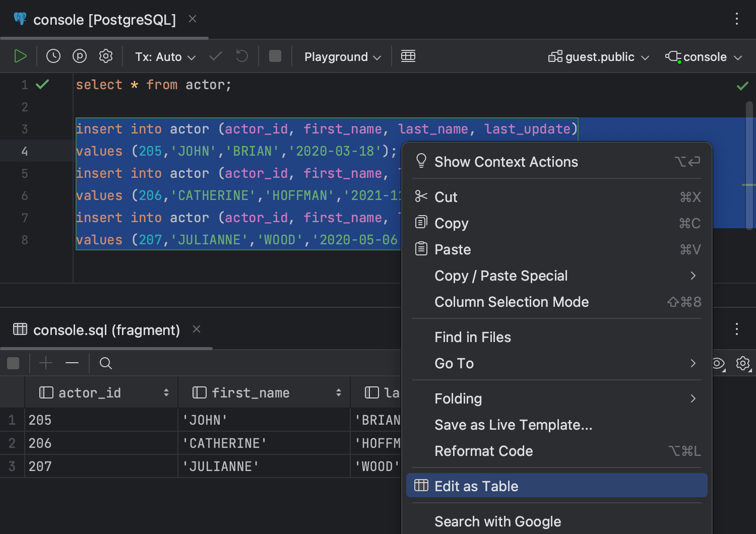Commit the transaction with the checkmark button
The image size is (756, 534).
(x=215, y=56)
